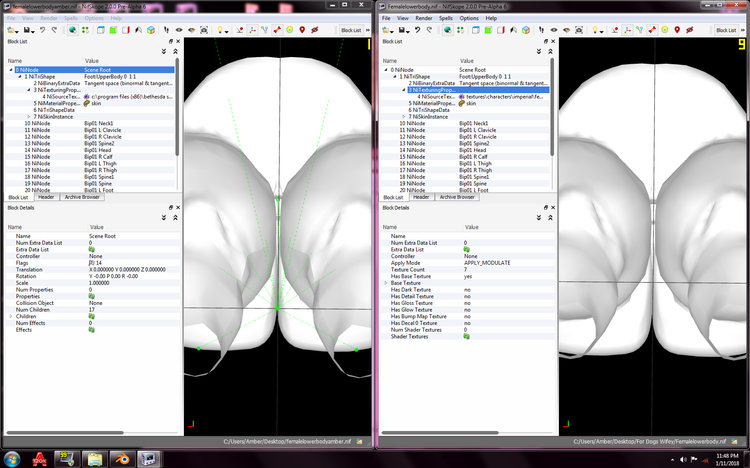Camera screenshot icon in right window toolbar
Screen dimensions: 750x468
coord(579,30)
